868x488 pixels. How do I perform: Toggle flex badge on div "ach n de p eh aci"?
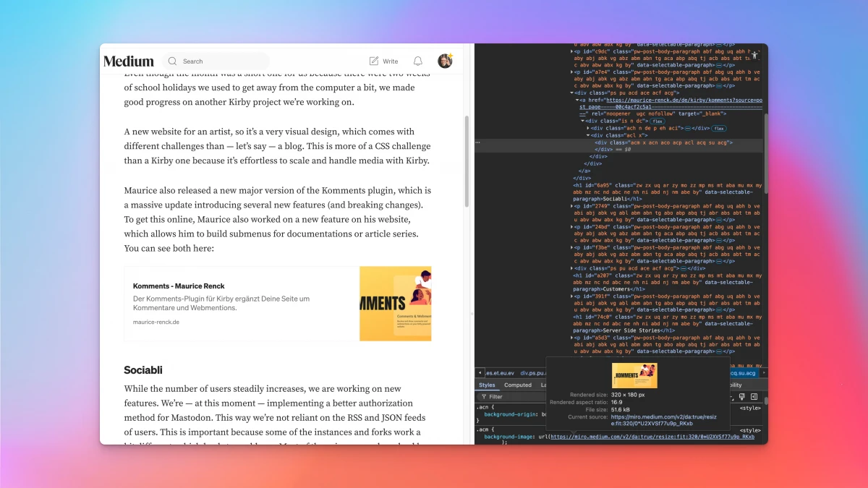(719, 128)
